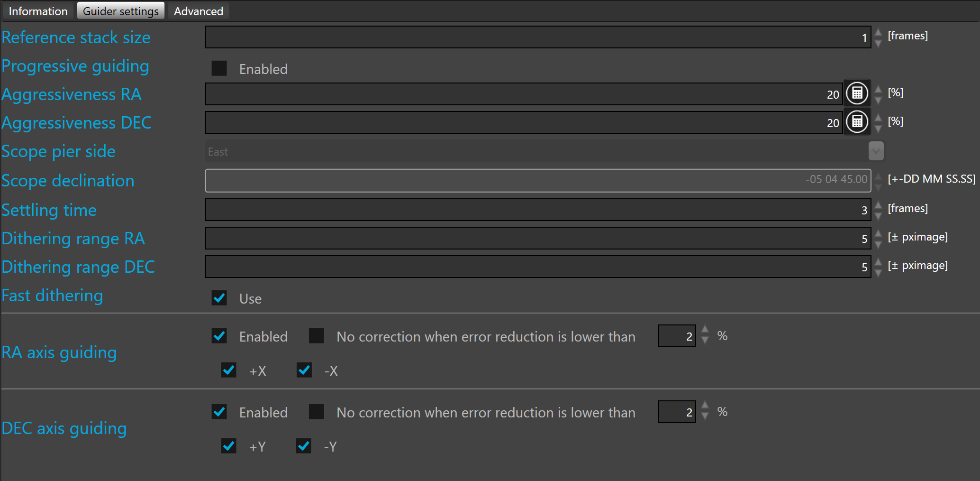The height and width of the screenshot is (481, 980).
Task: Open the Aggressiveness RA calculator
Action: (857, 93)
